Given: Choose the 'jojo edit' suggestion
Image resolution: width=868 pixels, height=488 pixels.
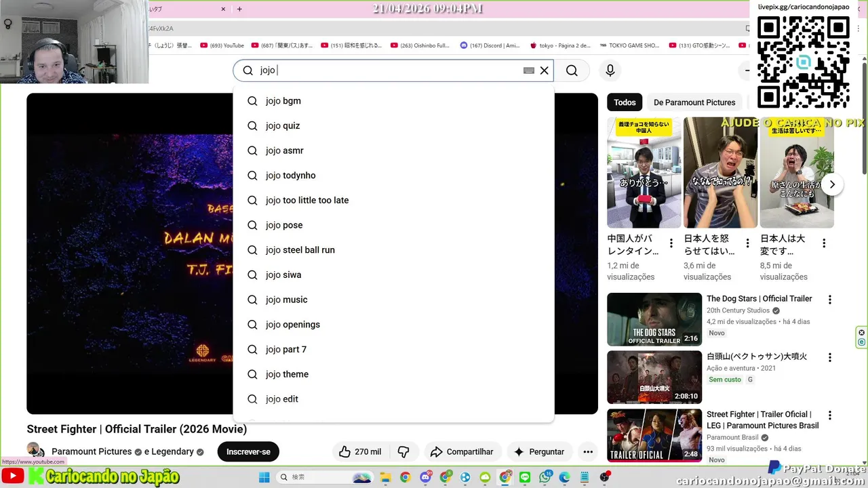Looking at the screenshot, I should tap(393, 399).
